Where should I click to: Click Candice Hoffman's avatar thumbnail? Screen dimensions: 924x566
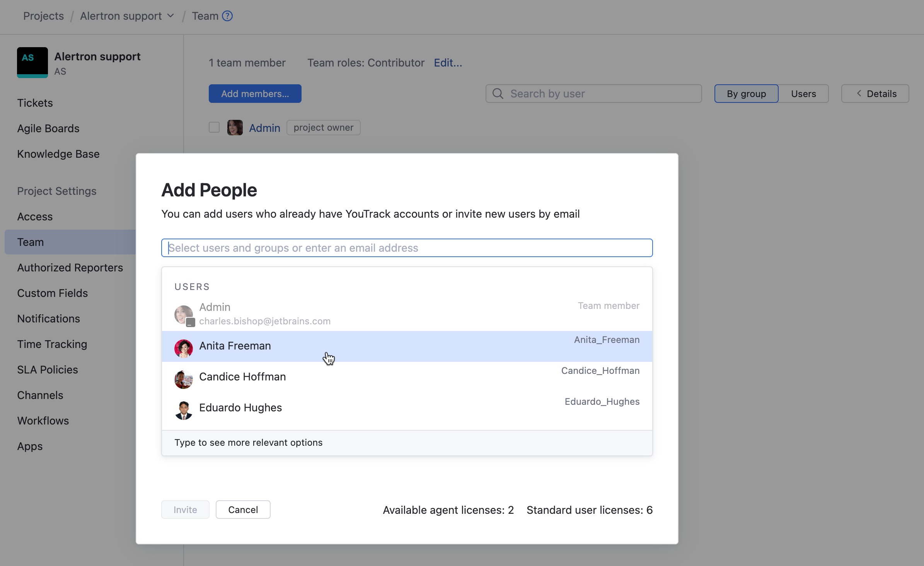coord(184,379)
